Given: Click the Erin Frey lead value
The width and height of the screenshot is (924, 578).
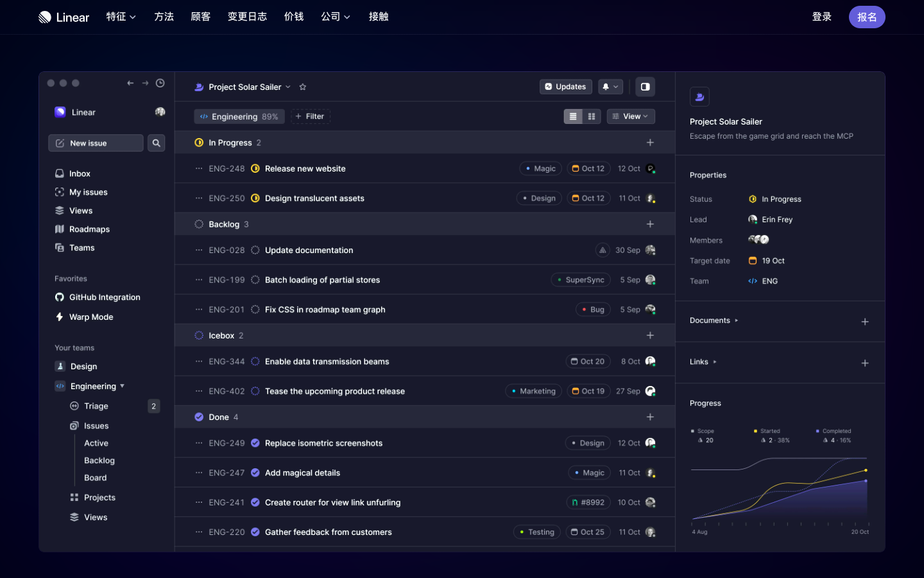Looking at the screenshot, I should click(771, 220).
